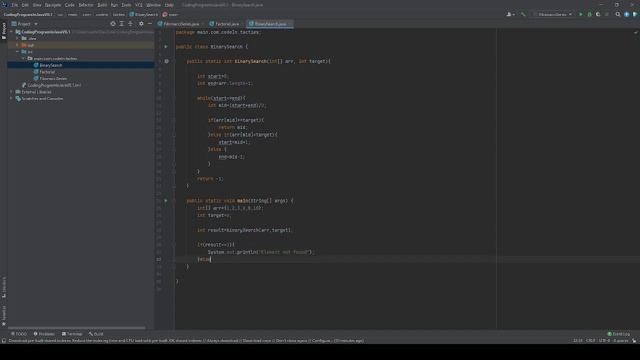Viewport: 640px width, 360px height.
Task: Select FibonacciSeries class in project tree
Action: [51, 78]
